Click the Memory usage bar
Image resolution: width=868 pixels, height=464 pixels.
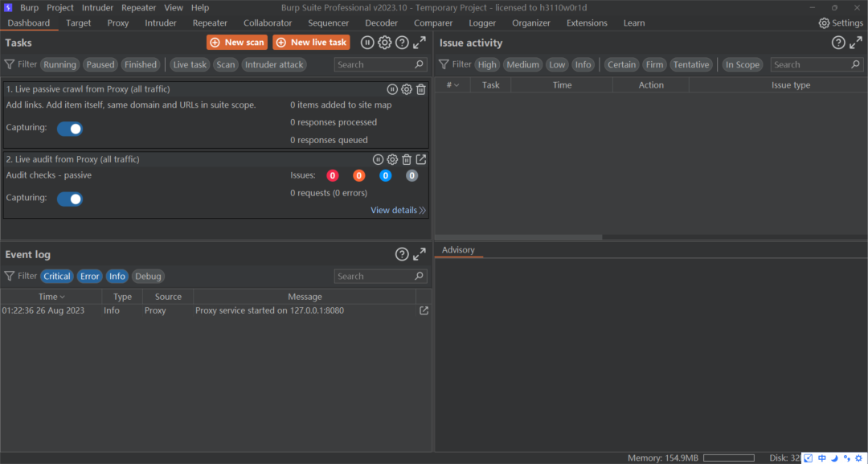click(728, 458)
